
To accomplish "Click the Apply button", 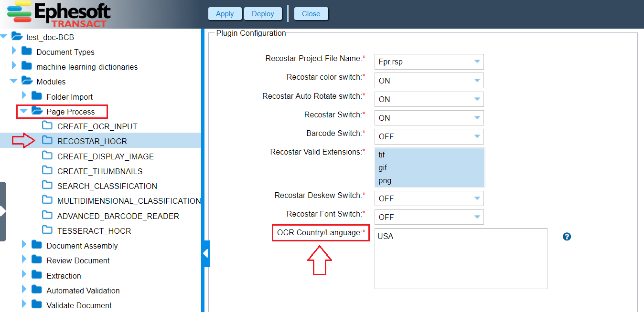I will point(225,14).
